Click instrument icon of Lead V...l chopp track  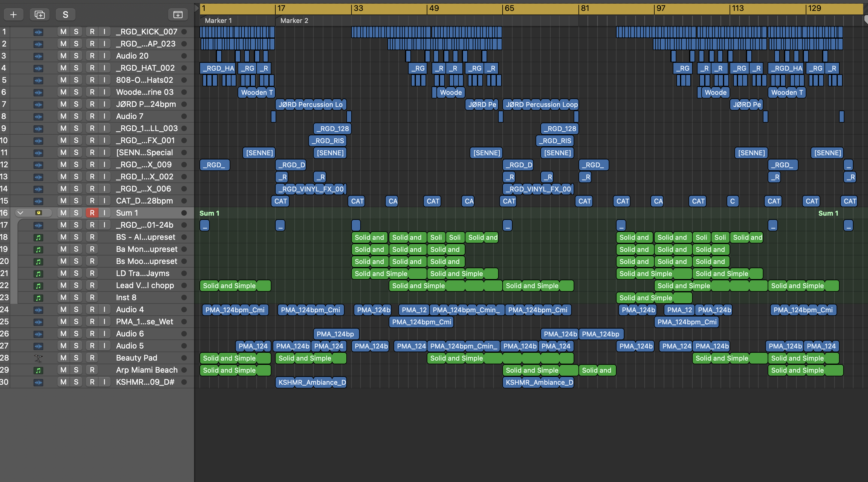[38, 286]
